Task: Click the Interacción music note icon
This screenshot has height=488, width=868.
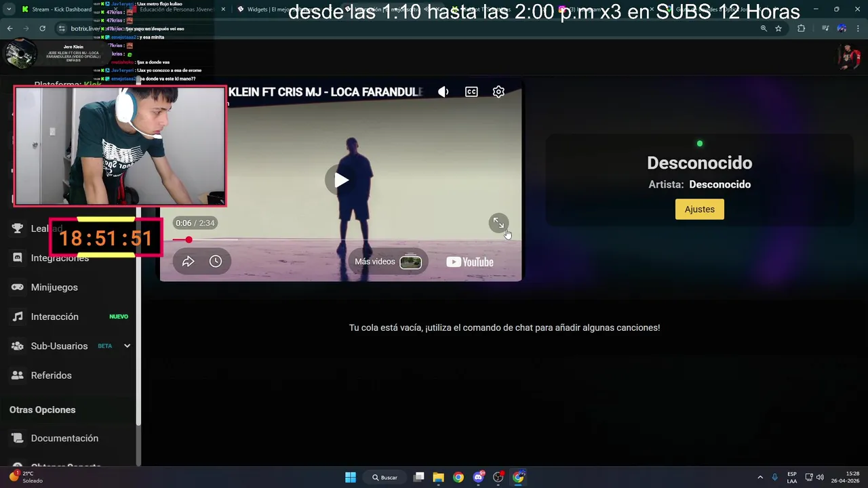Action: point(18,317)
